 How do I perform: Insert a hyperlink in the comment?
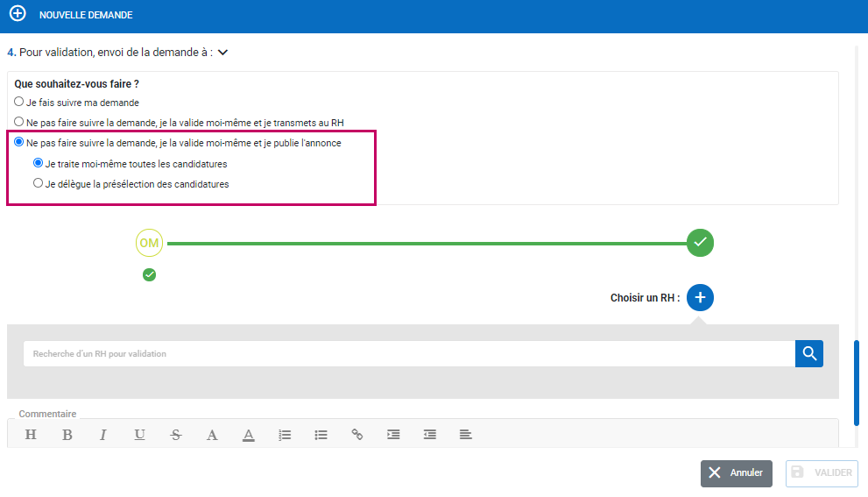[x=357, y=435]
